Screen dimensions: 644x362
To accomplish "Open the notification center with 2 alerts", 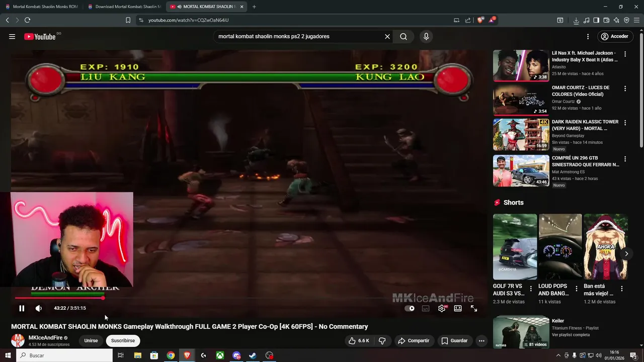I will click(x=634, y=355).
